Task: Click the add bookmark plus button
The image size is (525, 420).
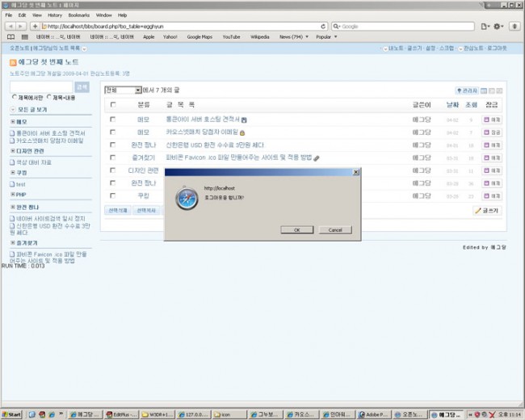Action: point(35,26)
